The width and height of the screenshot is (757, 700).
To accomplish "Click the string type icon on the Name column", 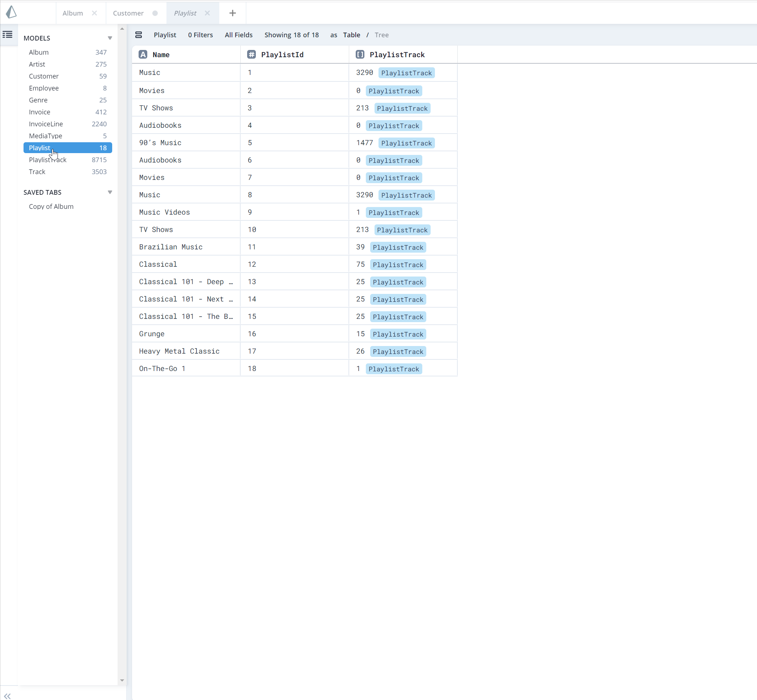I will click(143, 55).
